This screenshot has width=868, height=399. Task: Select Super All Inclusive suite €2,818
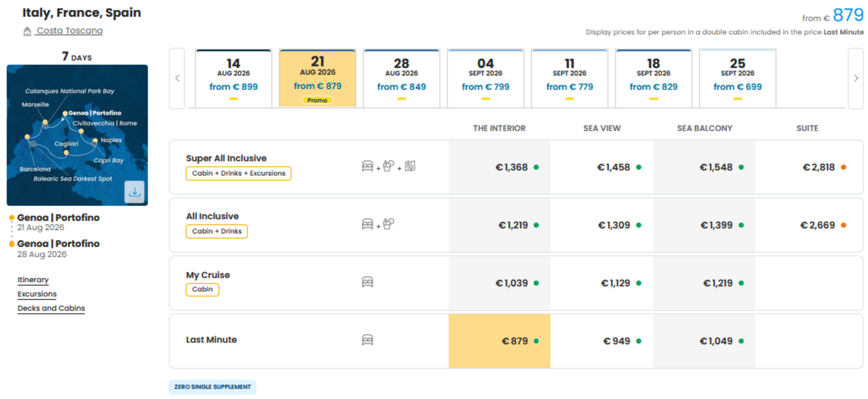(809, 167)
